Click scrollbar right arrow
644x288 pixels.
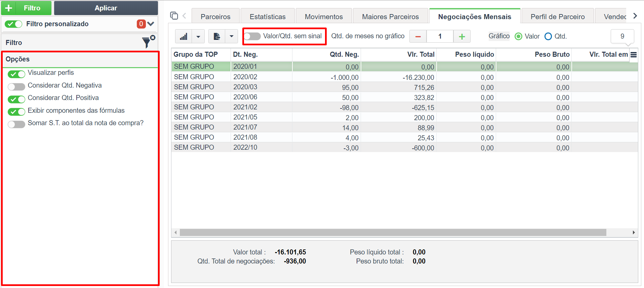click(634, 232)
